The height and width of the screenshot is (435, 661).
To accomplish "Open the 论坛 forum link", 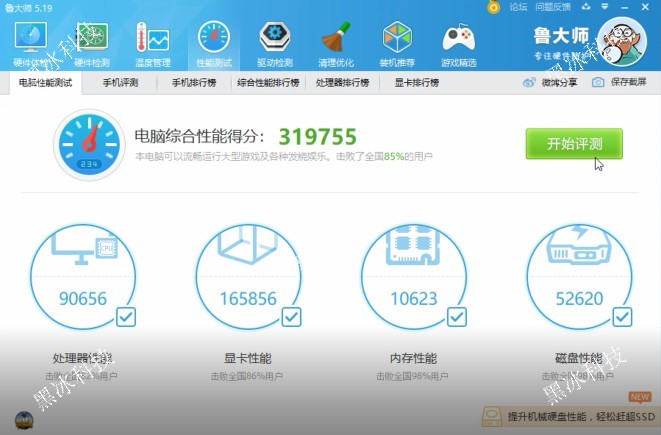I will (x=517, y=7).
